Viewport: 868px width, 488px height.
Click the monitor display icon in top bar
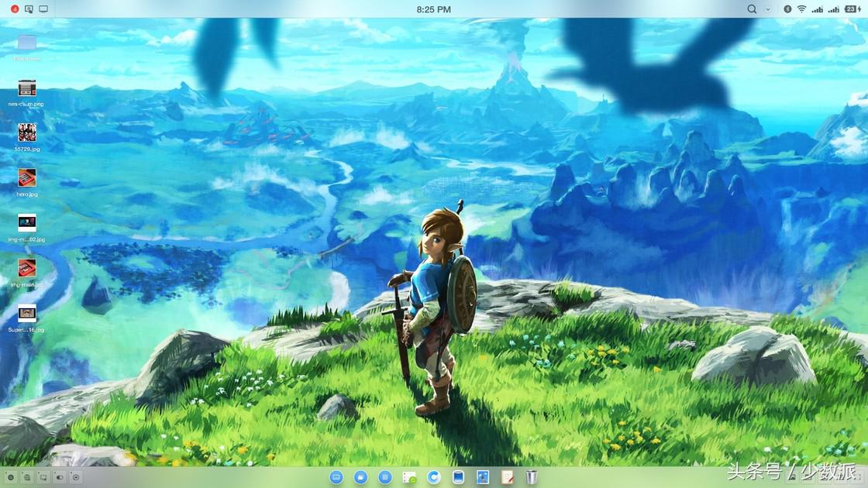[43, 9]
